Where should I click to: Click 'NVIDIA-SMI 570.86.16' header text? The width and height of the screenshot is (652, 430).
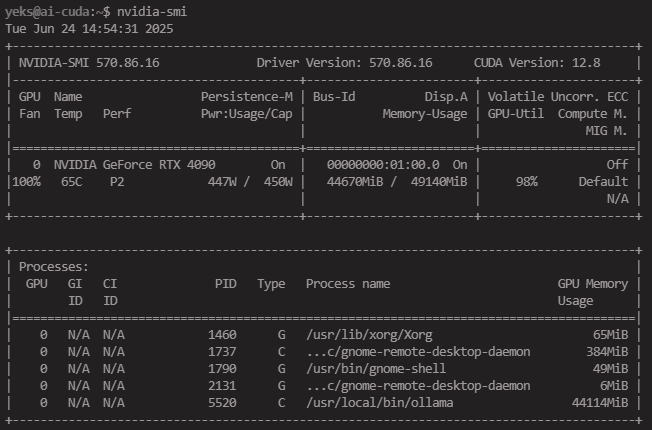[x=89, y=63]
